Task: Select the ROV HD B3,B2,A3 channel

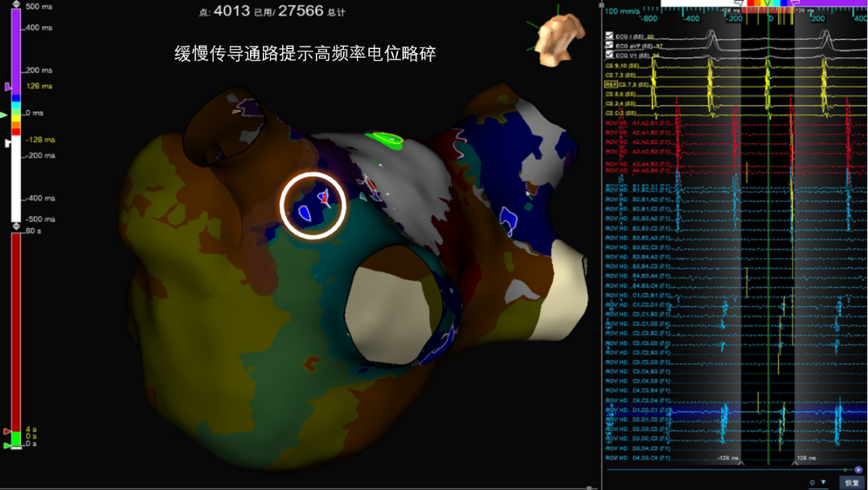Action: (x=637, y=238)
